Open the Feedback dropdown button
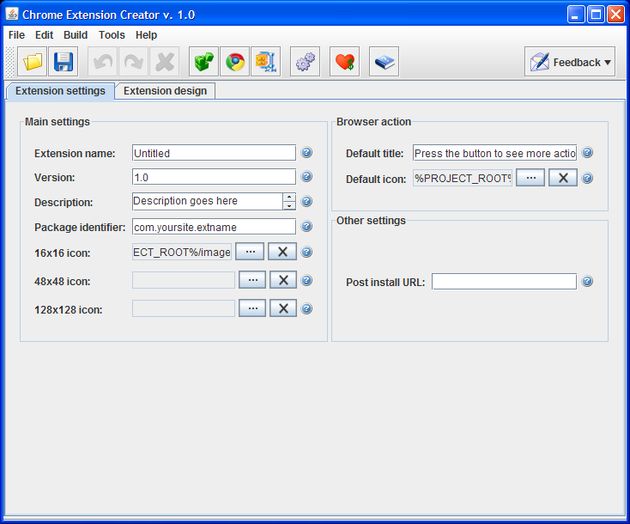 click(x=570, y=61)
